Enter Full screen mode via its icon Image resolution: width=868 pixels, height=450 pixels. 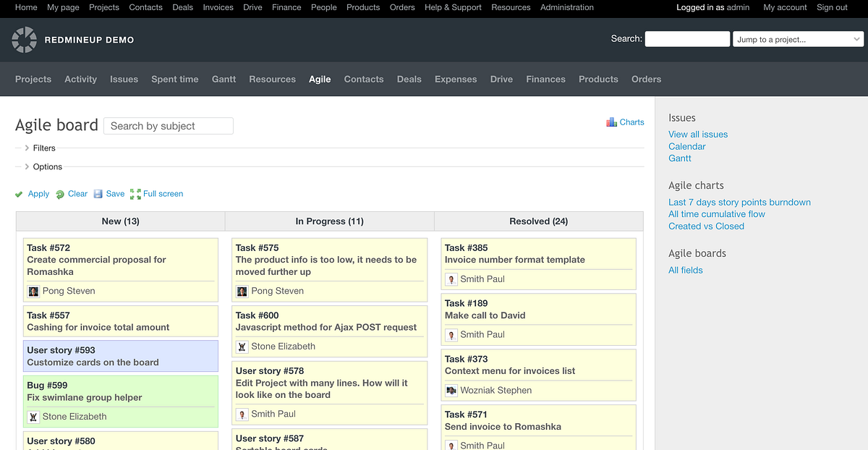point(135,194)
